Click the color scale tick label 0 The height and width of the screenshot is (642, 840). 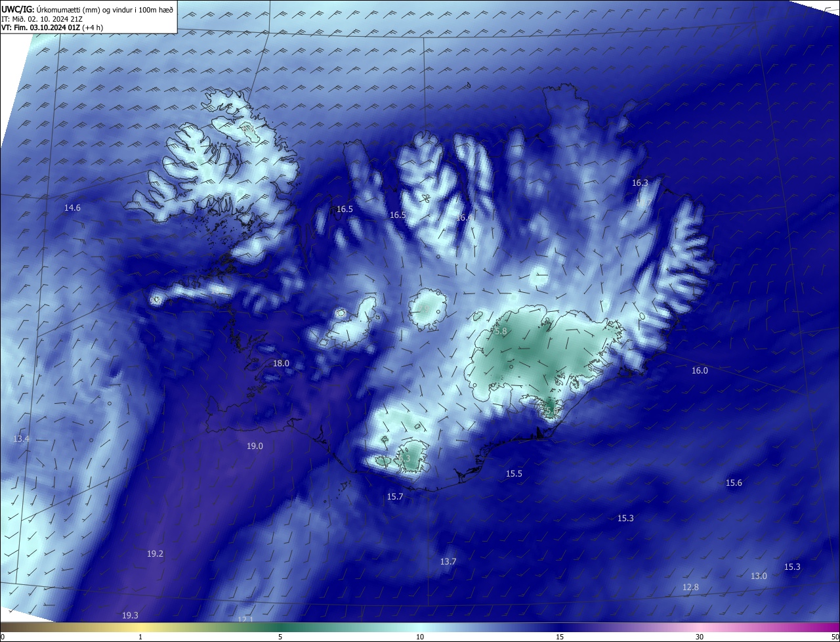3,637
